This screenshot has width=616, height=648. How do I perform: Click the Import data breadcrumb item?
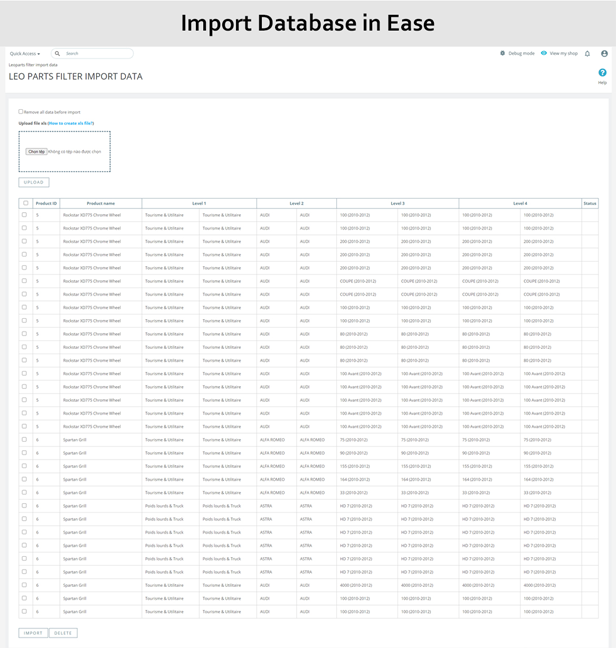47,64
